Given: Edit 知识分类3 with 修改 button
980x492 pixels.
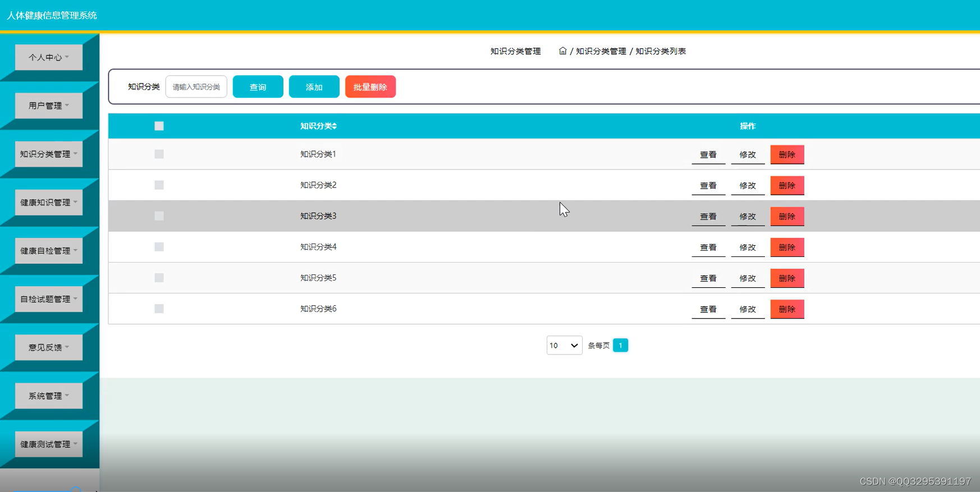Looking at the screenshot, I should pyautogui.click(x=748, y=217).
